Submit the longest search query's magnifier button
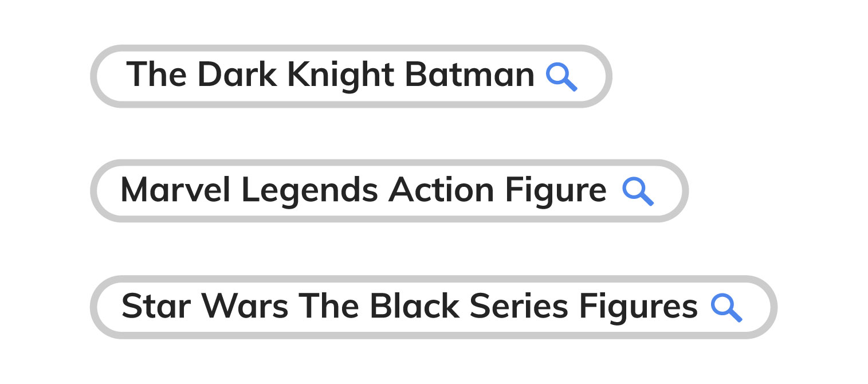Screen dimensions: 868x384 tap(726, 308)
